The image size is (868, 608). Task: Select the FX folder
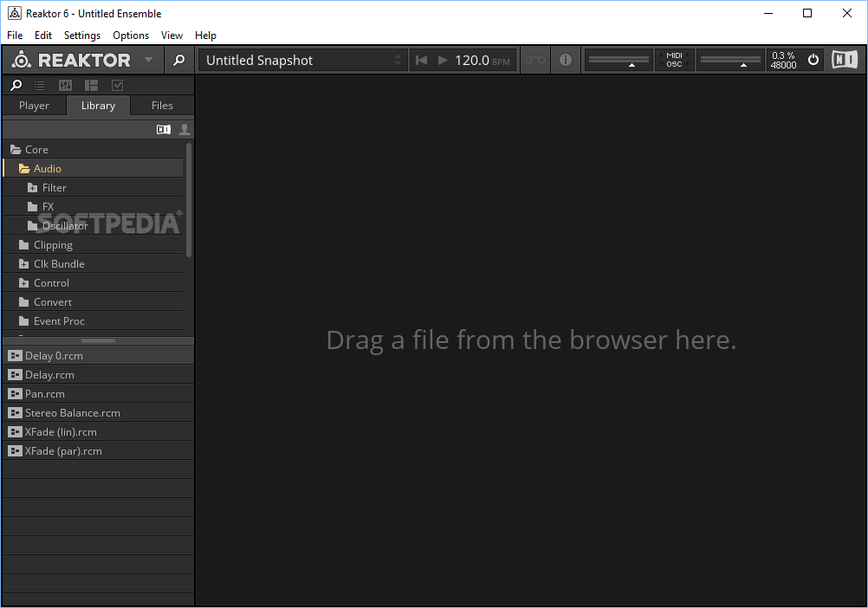93,206
